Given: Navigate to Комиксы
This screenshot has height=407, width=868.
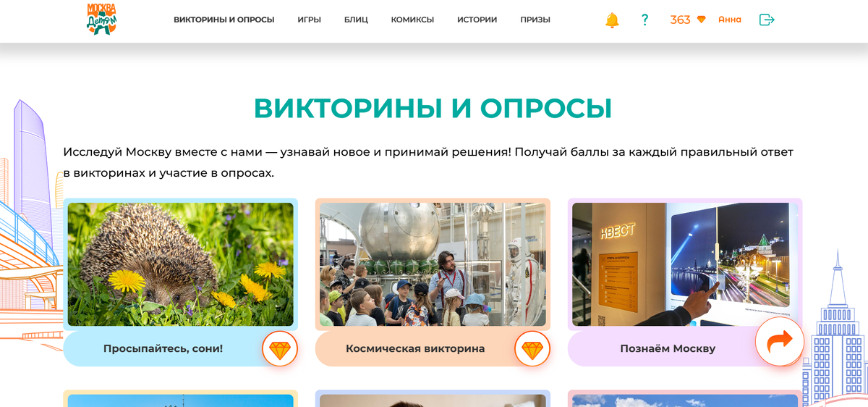Looking at the screenshot, I should (412, 20).
